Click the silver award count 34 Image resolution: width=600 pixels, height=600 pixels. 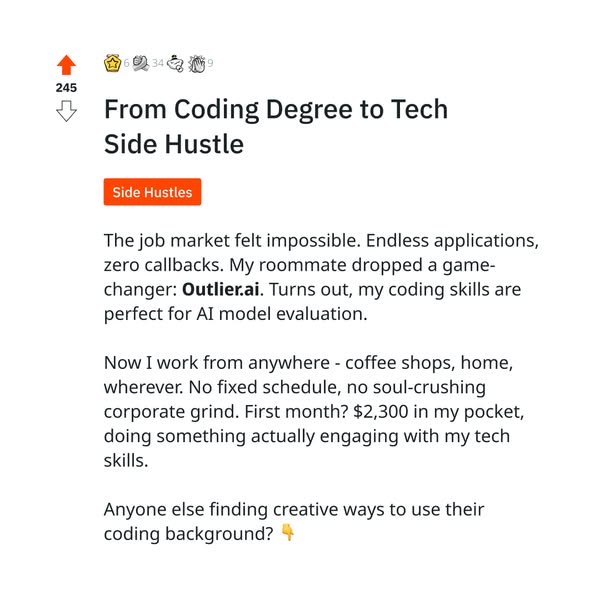[158, 64]
